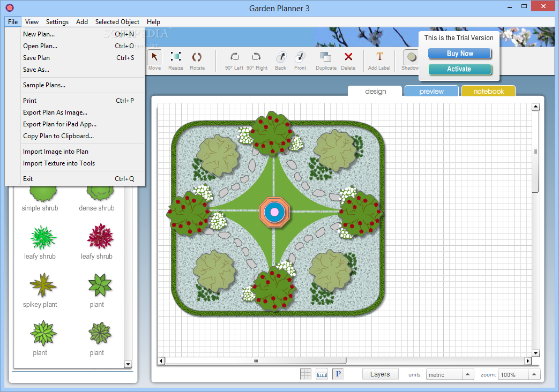Screen dimensions: 559x392
Task: Click the Layers button
Action: pyautogui.click(x=380, y=374)
